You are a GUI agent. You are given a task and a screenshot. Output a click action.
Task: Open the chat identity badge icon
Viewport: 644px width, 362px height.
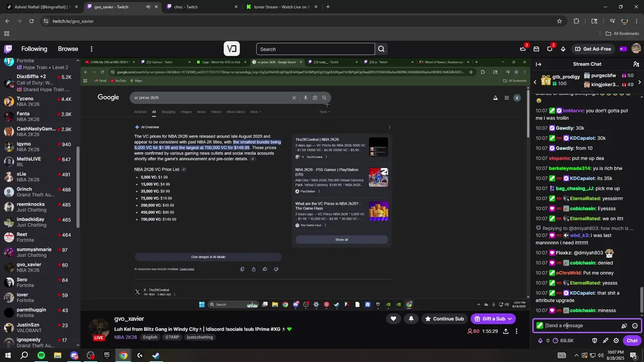pyautogui.click(x=540, y=326)
